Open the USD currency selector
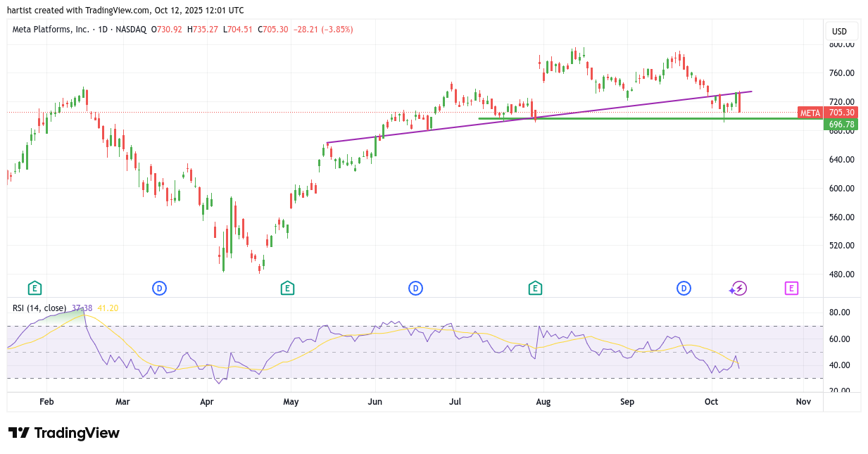Image resolution: width=868 pixels, height=454 pixels. (839, 31)
